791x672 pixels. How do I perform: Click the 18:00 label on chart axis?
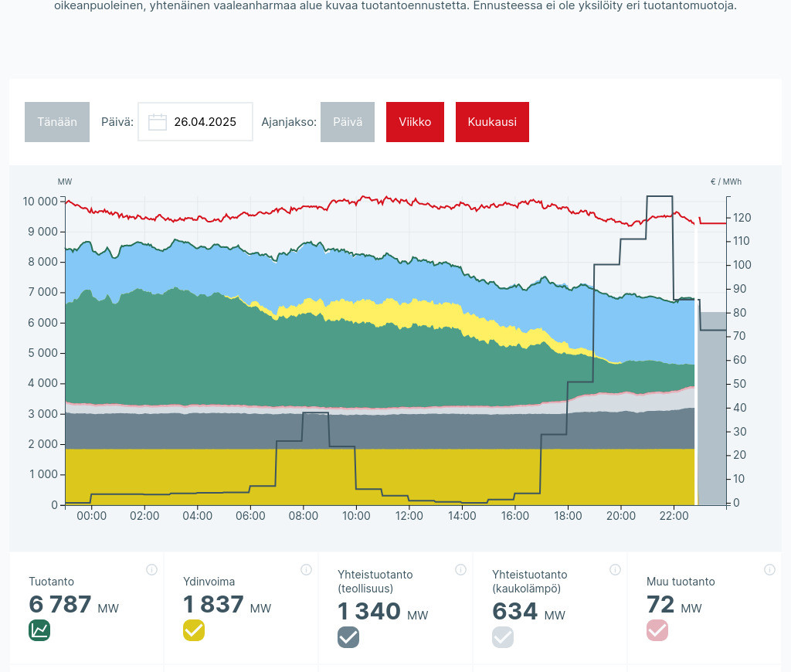tap(568, 516)
